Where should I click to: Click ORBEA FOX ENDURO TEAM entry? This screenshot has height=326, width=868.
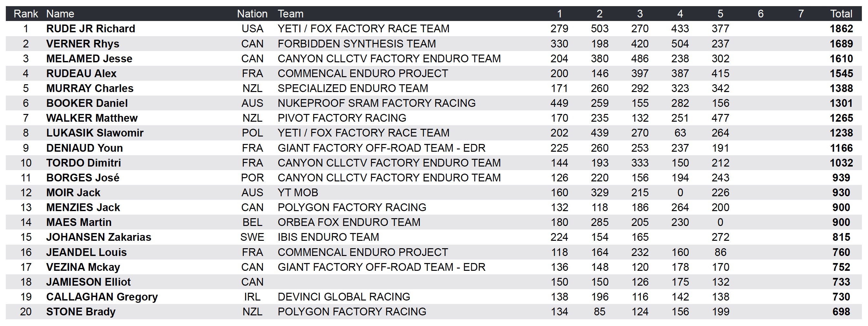click(349, 222)
